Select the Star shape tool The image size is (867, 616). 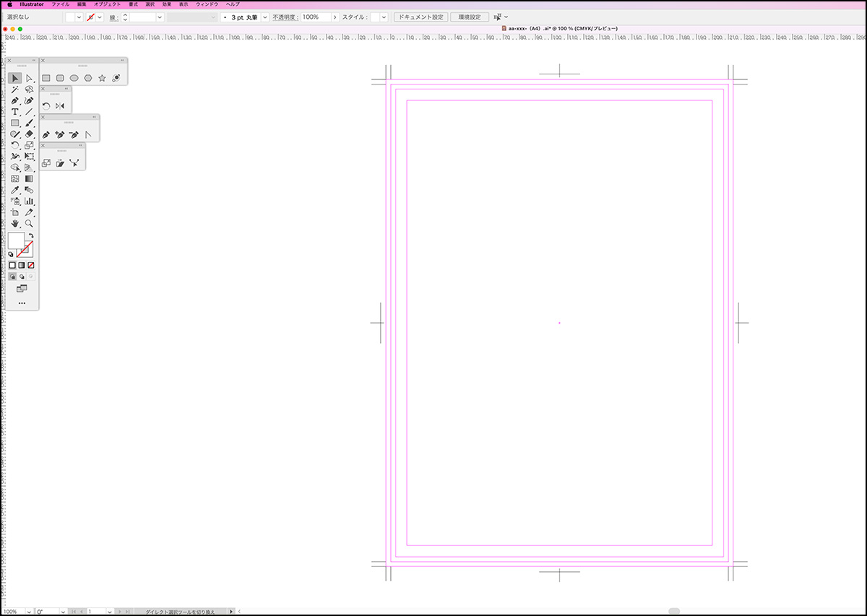pyautogui.click(x=102, y=78)
